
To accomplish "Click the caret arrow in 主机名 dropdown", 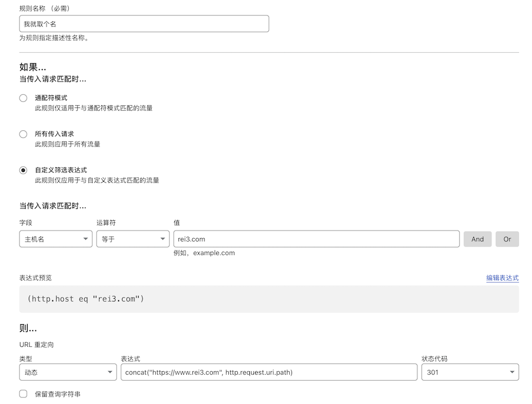I will [x=85, y=239].
